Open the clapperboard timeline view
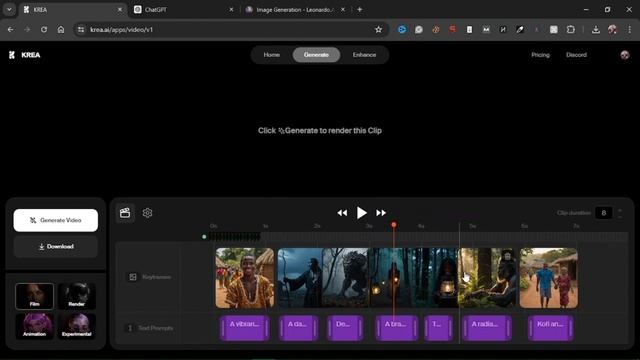Screen dimensions: 640x360 125,213
